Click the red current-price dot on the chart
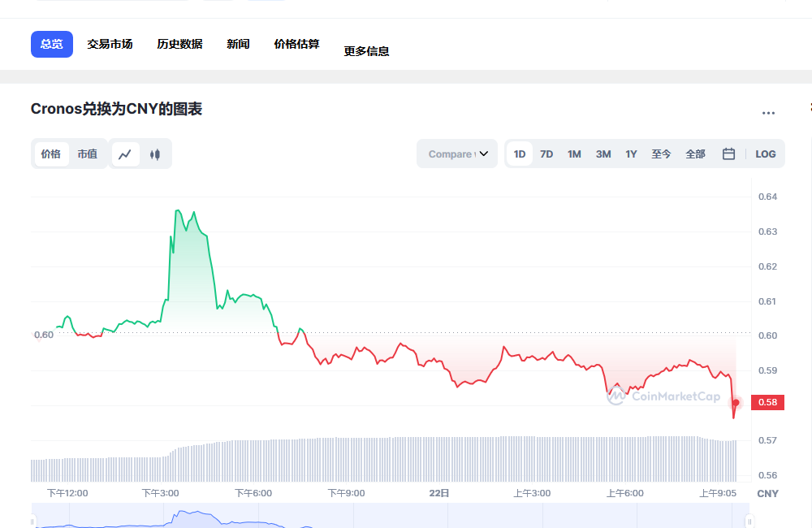This screenshot has height=528, width=812. tap(736, 403)
